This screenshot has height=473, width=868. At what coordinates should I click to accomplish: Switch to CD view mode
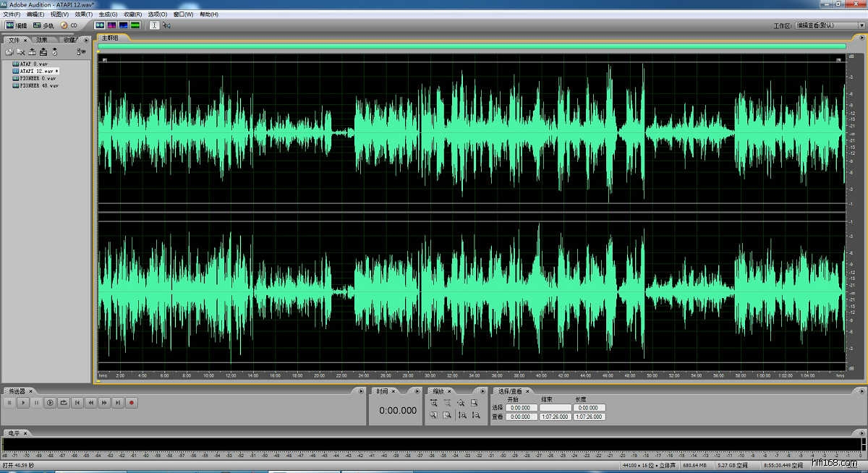69,25
